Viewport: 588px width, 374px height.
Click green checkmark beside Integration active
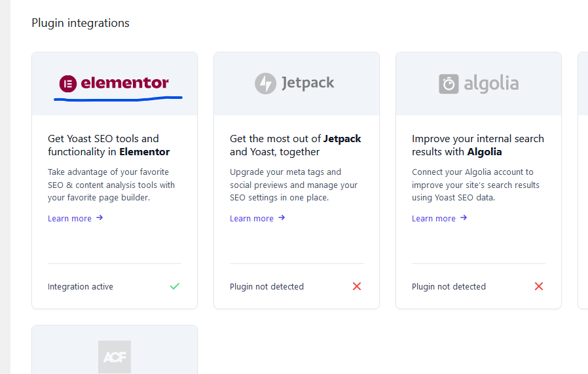[x=175, y=286]
